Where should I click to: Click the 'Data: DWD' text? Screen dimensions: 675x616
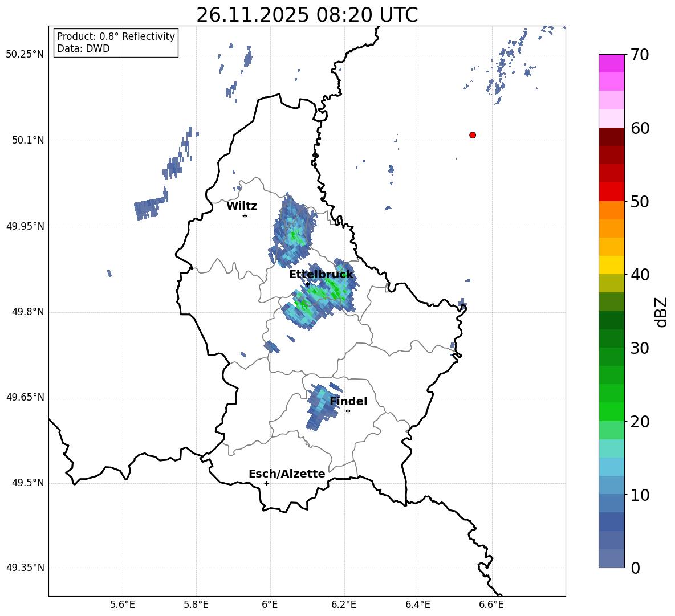coord(83,48)
